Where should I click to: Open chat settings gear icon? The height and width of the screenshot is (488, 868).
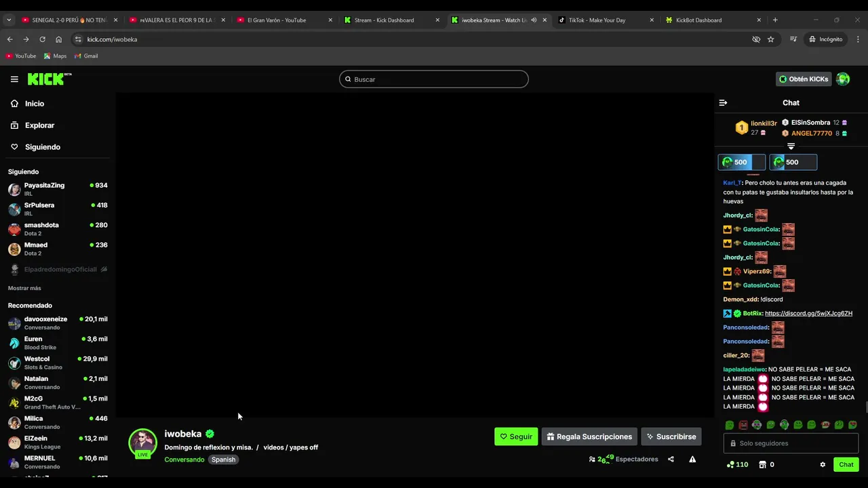pos(823,464)
